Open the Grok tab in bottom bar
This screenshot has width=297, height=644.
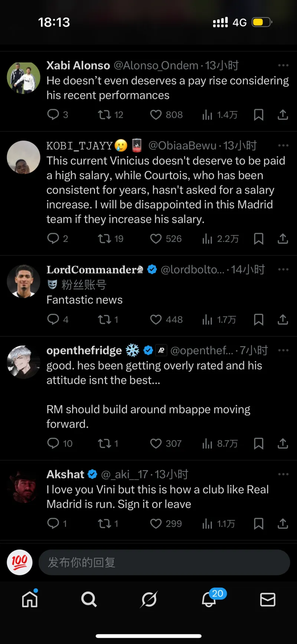click(149, 599)
